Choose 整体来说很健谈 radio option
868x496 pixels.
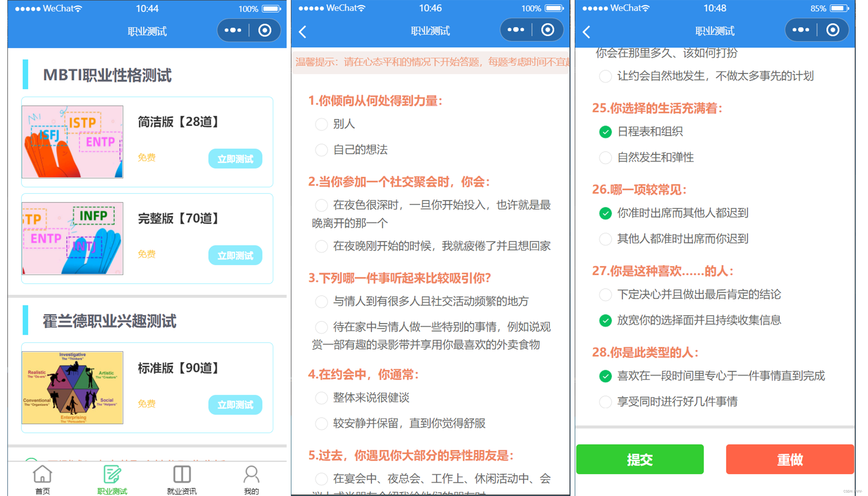(321, 398)
